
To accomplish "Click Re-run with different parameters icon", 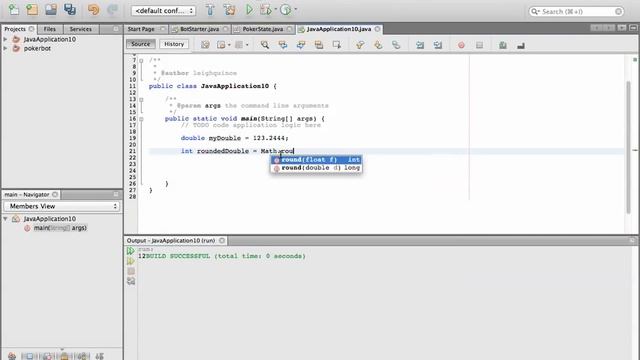I will point(131,261).
